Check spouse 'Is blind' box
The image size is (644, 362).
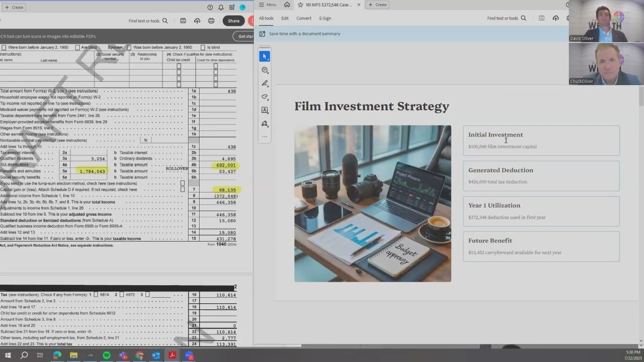point(203,47)
